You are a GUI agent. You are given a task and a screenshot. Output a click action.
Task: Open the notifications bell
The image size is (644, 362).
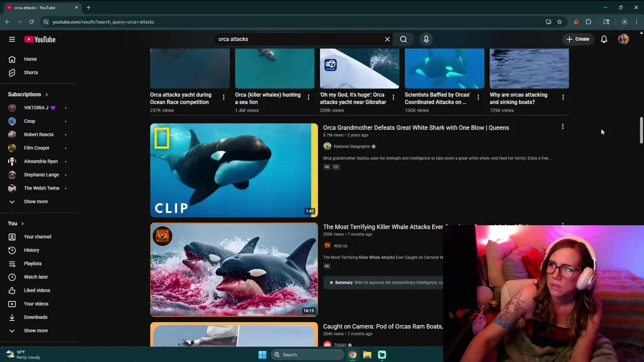pos(604,39)
